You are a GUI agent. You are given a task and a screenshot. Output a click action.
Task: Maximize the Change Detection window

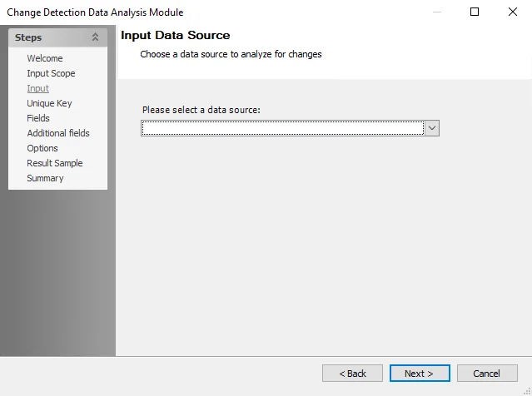[x=475, y=12]
